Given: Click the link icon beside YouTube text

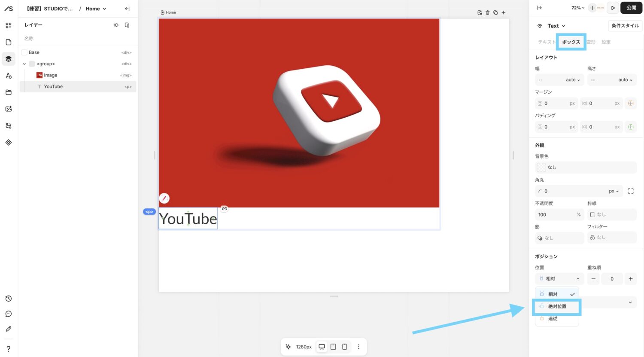Looking at the screenshot, I should [225, 209].
